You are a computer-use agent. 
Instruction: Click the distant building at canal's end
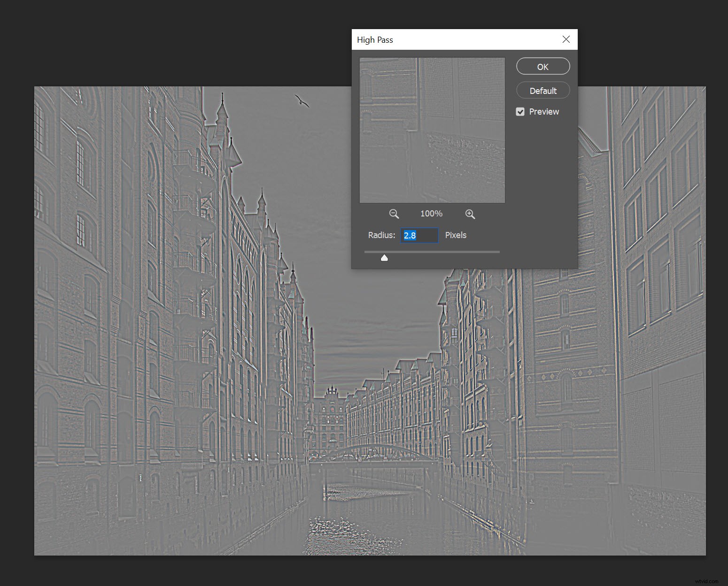(x=332, y=413)
